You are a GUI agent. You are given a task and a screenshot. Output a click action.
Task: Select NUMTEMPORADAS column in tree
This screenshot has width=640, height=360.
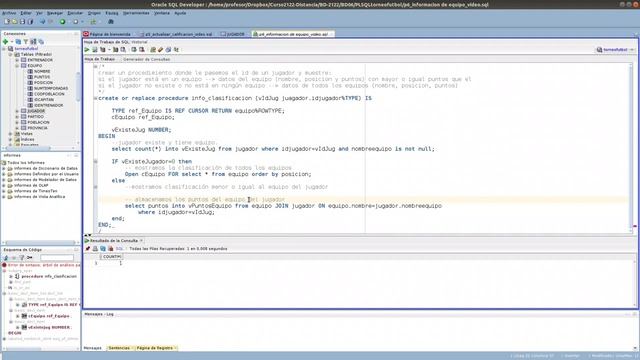(51, 89)
